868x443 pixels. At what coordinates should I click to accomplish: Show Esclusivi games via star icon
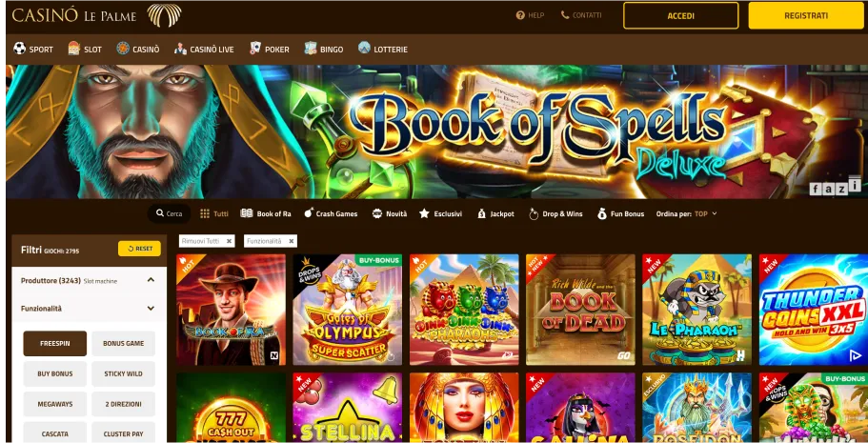[x=424, y=213]
